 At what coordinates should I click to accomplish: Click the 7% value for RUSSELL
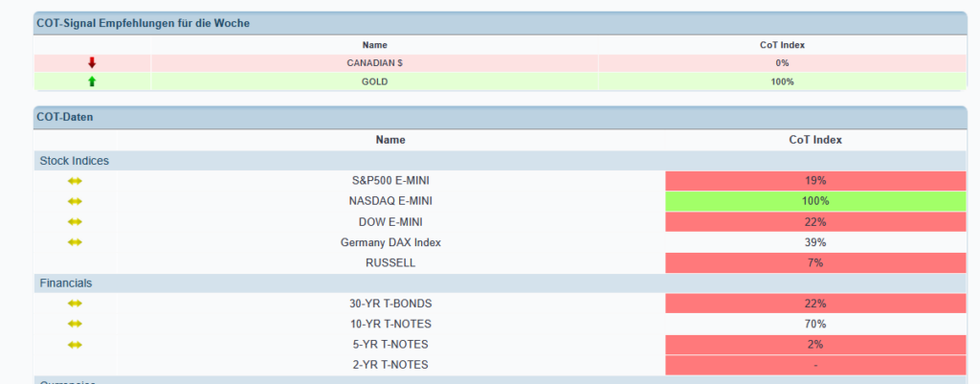pyautogui.click(x=815, y=262)
